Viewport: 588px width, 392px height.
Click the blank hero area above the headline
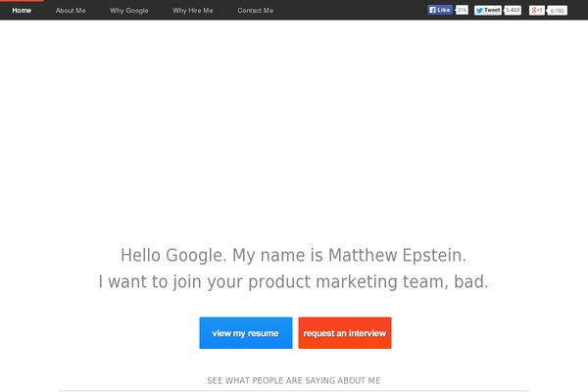(294, 127)
